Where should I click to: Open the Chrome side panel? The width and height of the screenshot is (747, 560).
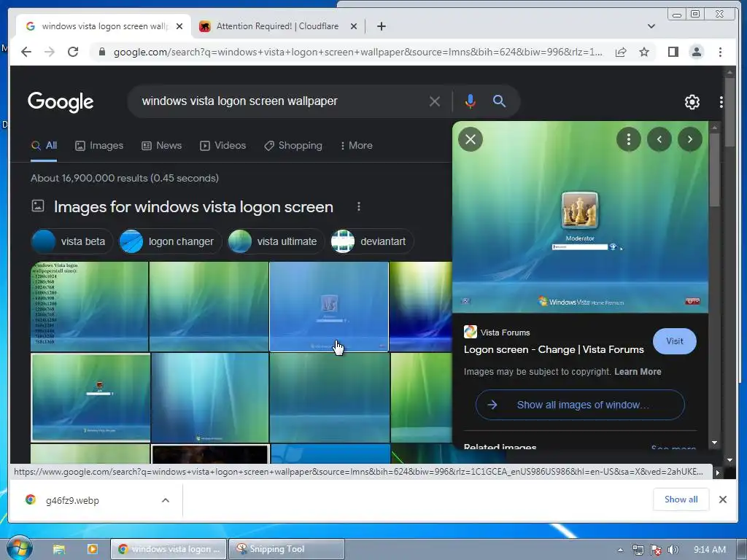673,52
